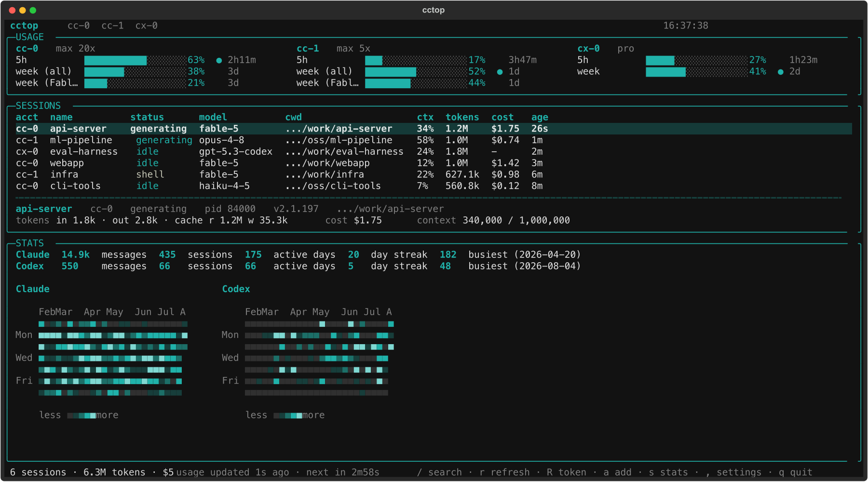Click the cx-0 5h usage bar at 27%

click(696, 60)
